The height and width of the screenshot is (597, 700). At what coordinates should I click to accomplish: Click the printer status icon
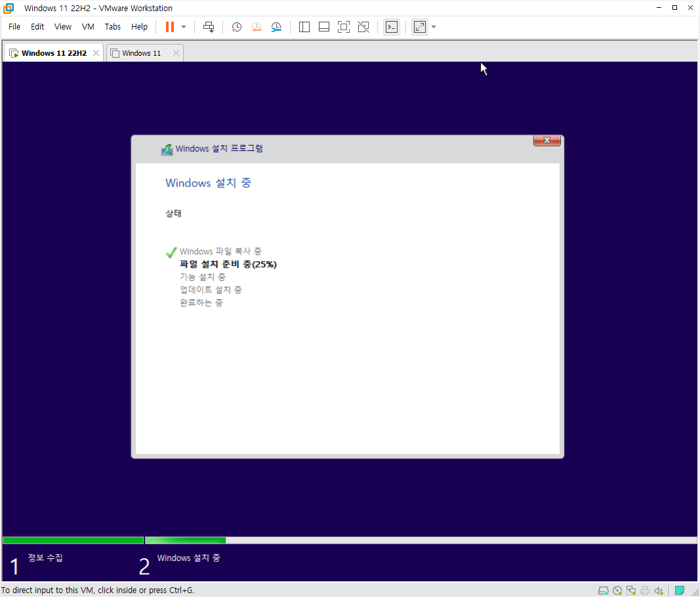point(645,590)
